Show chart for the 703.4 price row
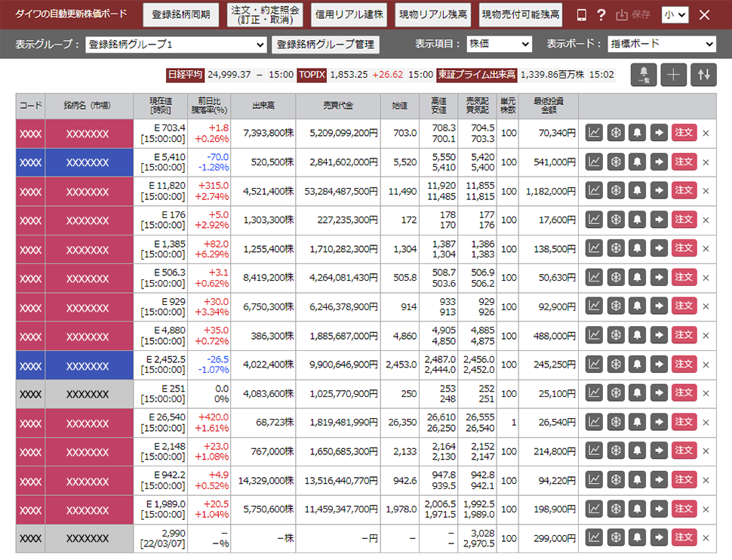732x560 pixels. 595,134
